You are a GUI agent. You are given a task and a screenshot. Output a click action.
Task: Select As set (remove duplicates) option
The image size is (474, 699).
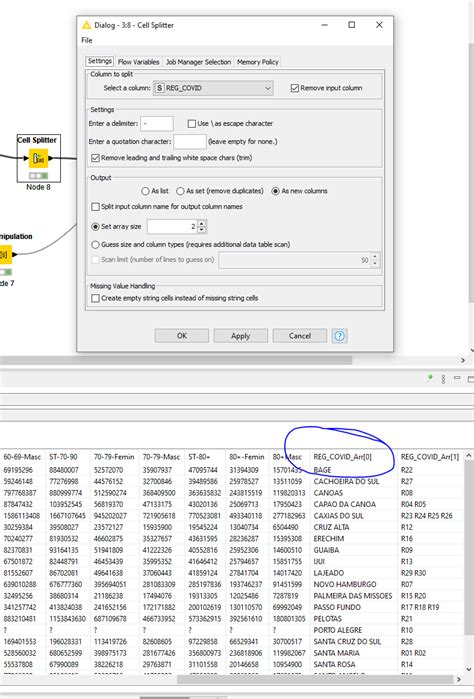tap(180, 191)
